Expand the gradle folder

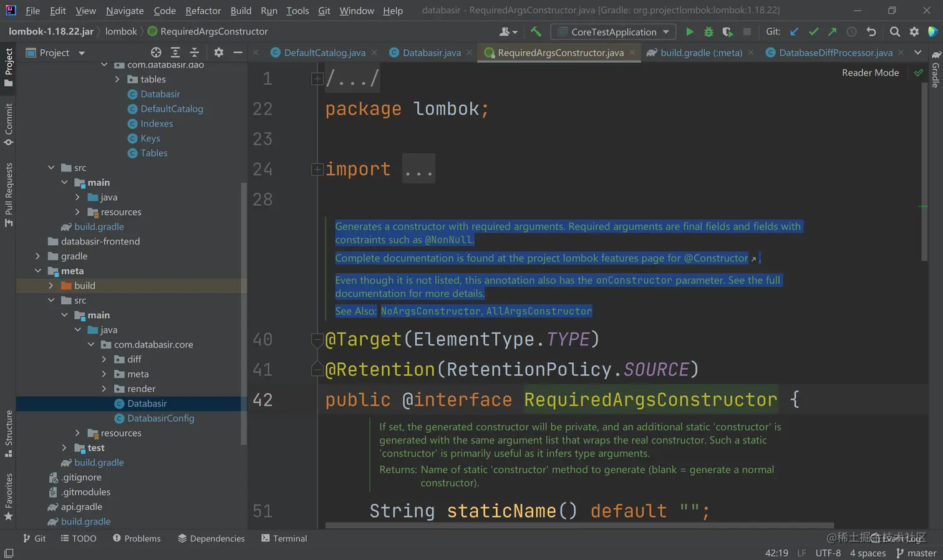38,256
